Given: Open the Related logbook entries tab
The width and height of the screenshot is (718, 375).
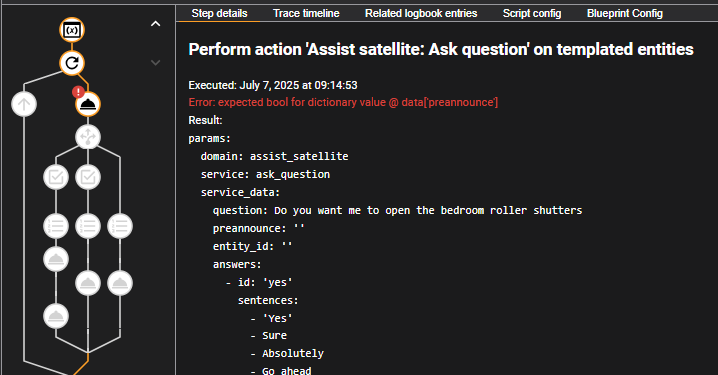Looking at the screenshot, I should coord(421,13).
